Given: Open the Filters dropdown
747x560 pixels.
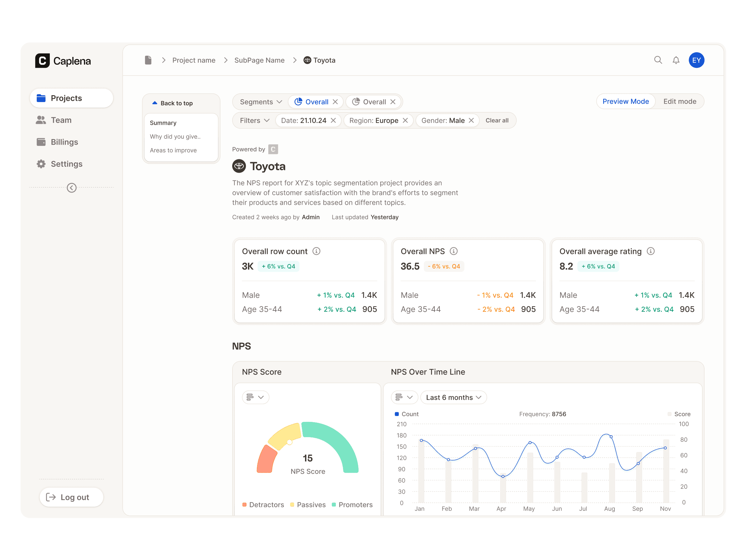Looking at the screenshot, I should (x=255, y=120).
